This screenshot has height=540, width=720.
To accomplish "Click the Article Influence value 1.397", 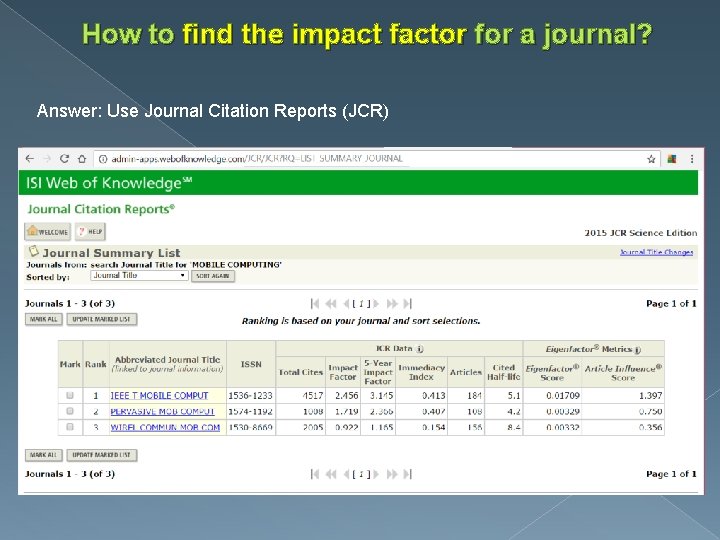I will [651, 395].
